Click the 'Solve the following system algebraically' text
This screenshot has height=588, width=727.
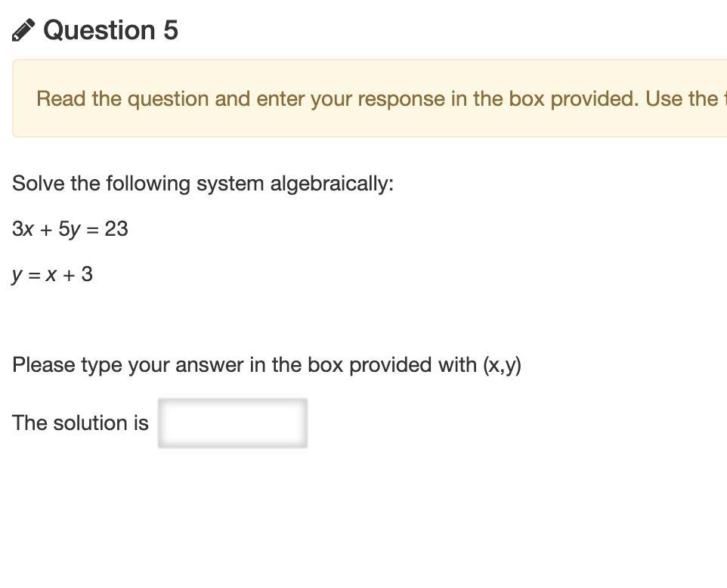click(x=203, y=184)
